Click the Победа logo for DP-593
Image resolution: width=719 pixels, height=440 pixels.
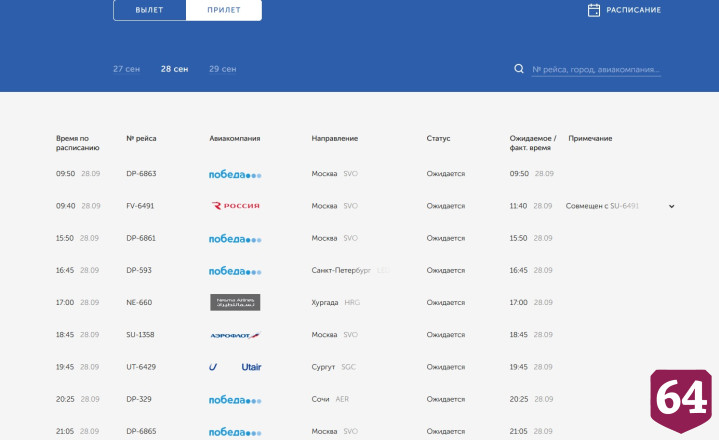[235, 271]
